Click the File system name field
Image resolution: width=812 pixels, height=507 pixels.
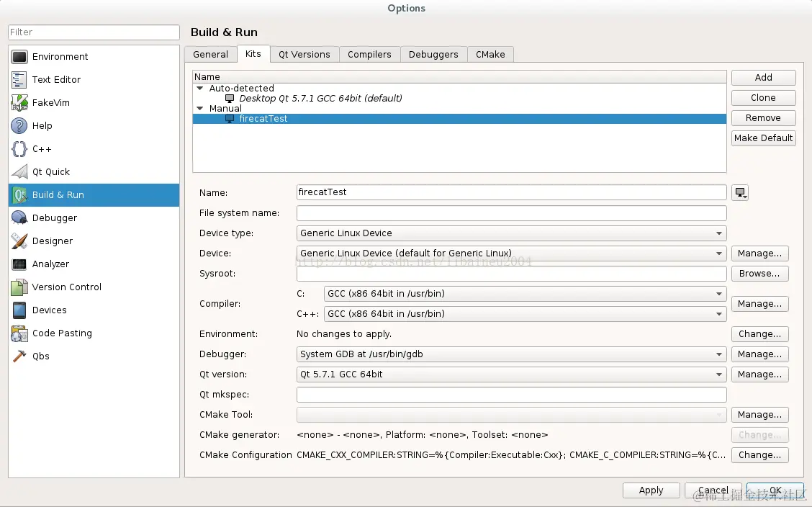coord(512,213)
